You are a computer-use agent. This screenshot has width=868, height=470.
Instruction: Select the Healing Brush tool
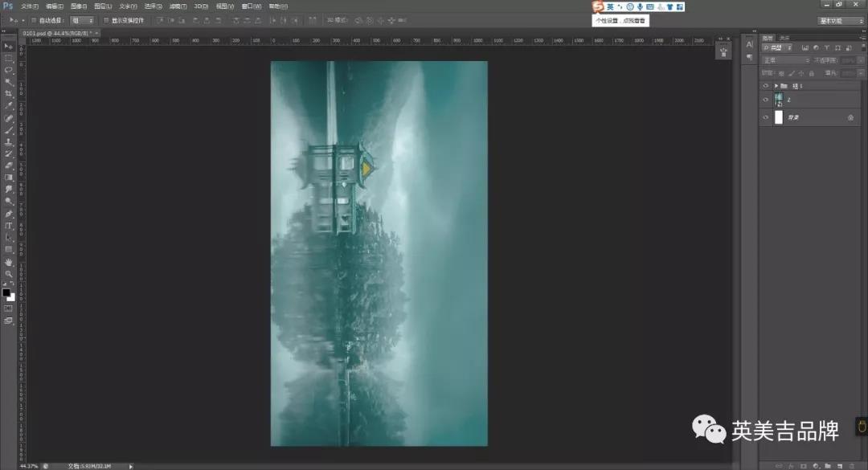click(8, 118)
